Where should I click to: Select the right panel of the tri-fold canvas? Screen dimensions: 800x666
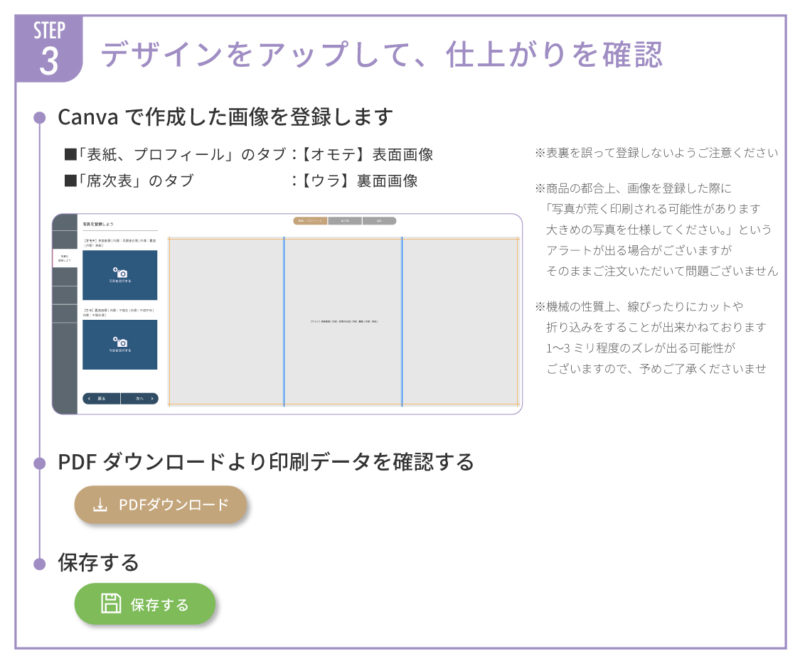460,321
